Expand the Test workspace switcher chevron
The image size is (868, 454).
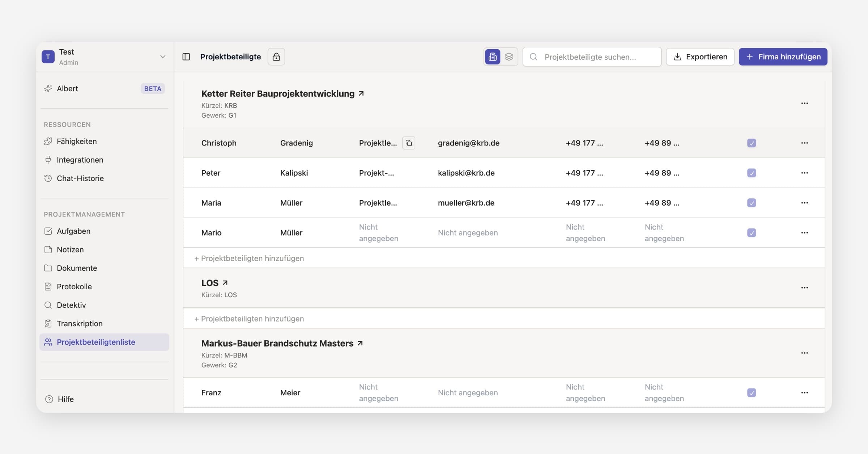[162, 57]
